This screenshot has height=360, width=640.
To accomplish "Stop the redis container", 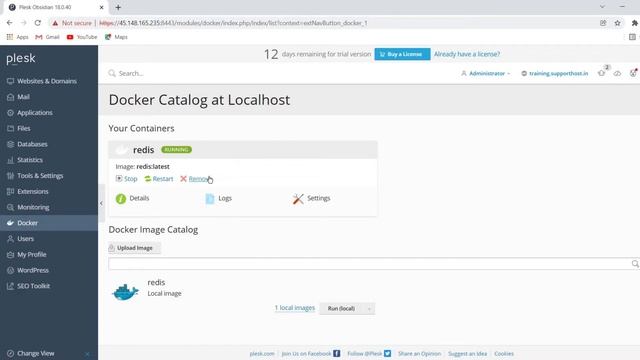I will coord(127,179).
